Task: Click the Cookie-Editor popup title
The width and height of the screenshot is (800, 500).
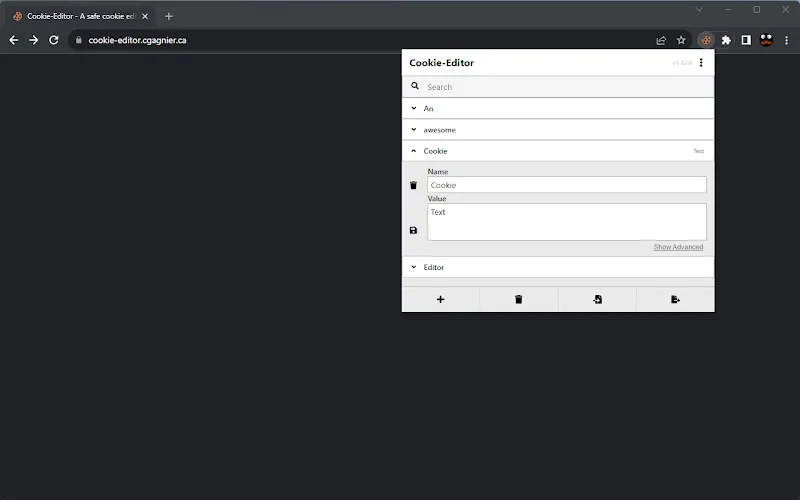Action: pyautogui.click(x=441, y=63)
